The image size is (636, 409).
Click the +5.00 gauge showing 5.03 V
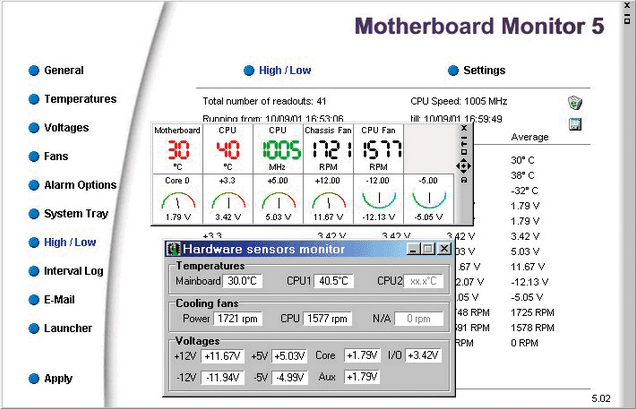coord(278,199)
